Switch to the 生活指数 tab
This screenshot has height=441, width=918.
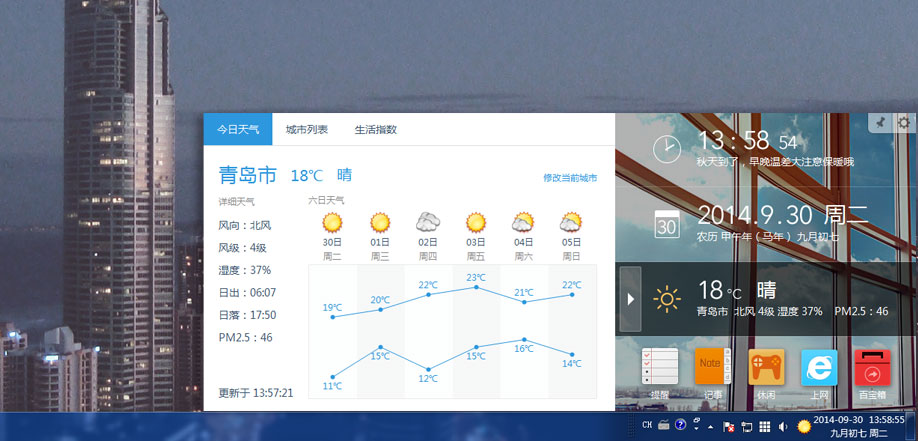pyautogui.click(x=376, y=130)
